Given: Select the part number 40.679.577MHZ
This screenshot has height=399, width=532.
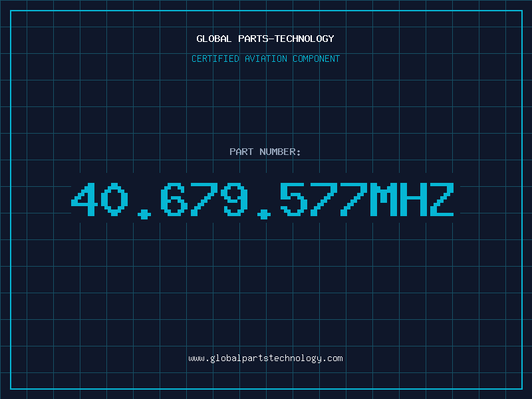Looking at the screenshot, I should [262, 201].
